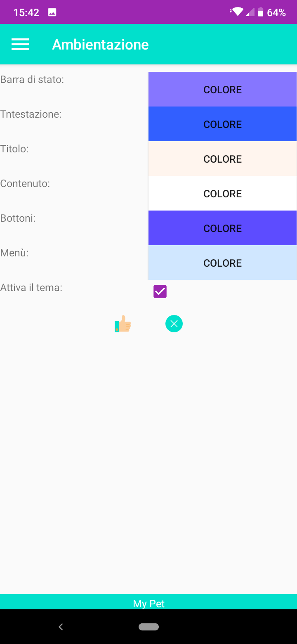Tap the thumbs up confirm icon
The height and width of the screenshot is (644, 297).
pos(123,324)
